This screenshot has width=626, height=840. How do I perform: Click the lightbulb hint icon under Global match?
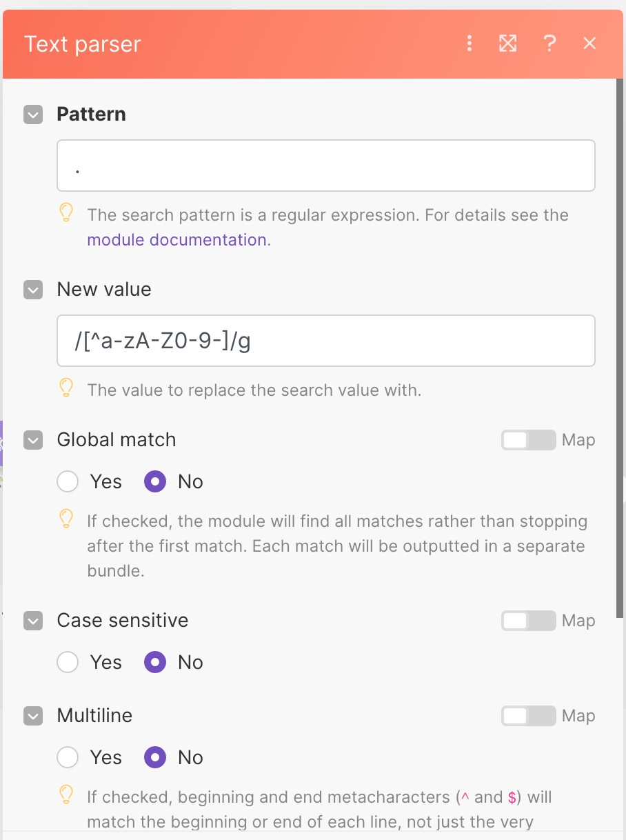66,519
